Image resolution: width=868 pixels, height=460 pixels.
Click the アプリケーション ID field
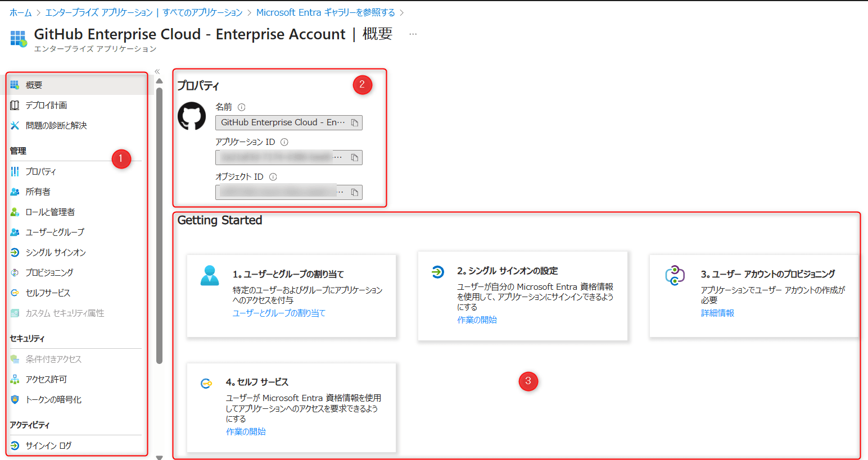coord(289,157)
